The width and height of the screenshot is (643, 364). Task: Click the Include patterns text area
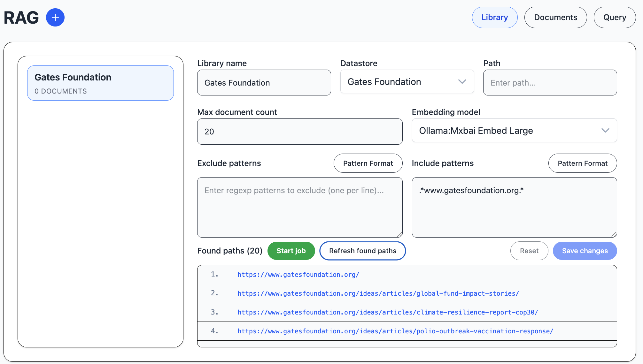[x=514, y=207]
